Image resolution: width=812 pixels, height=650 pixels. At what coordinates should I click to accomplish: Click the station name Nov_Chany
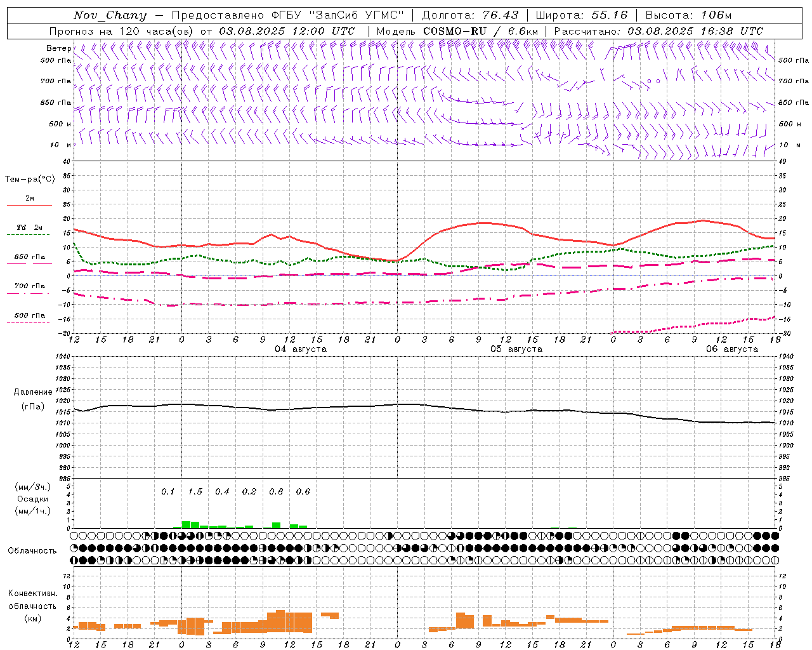tap(110, 15)
